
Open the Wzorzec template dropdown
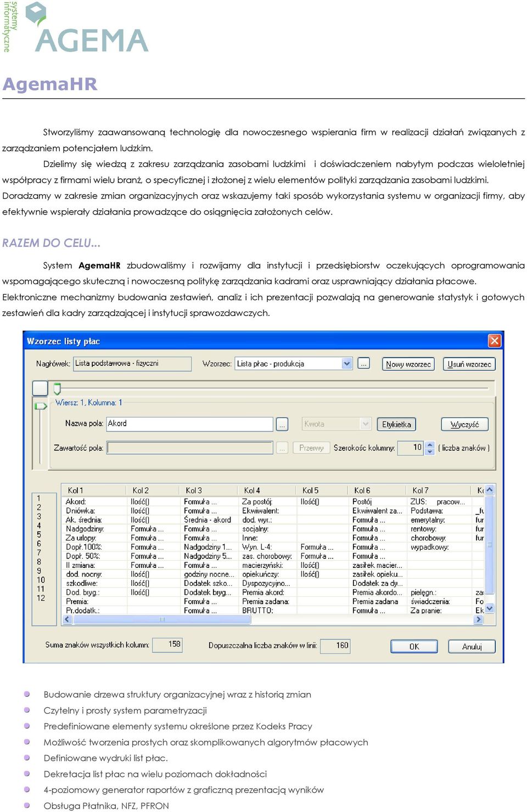point(346,363)
